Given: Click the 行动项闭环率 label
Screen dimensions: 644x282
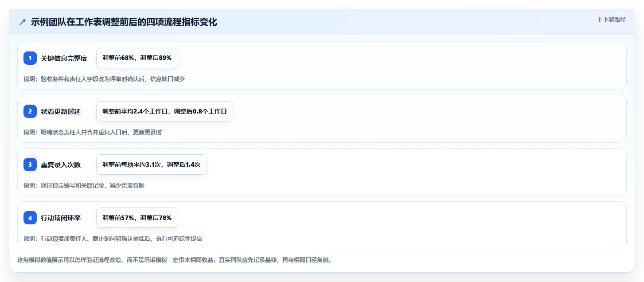Looking at the screenshot, I should pyautogui.click(x=61, y=218).
